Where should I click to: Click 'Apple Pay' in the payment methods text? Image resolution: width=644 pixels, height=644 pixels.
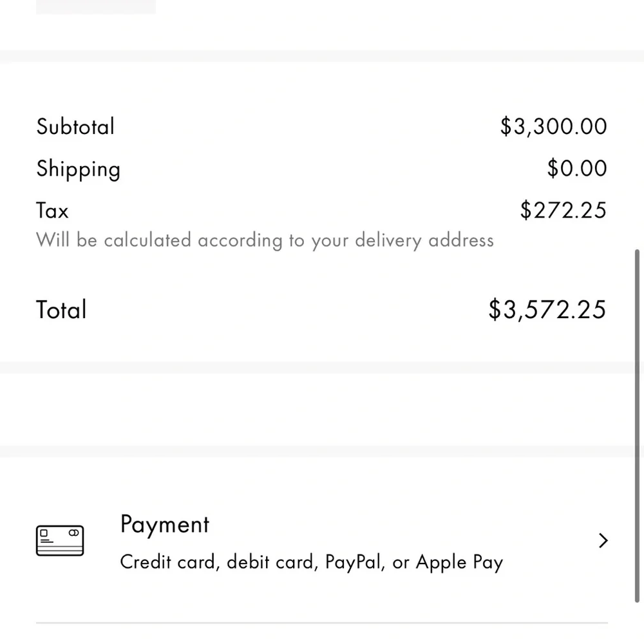459,562
